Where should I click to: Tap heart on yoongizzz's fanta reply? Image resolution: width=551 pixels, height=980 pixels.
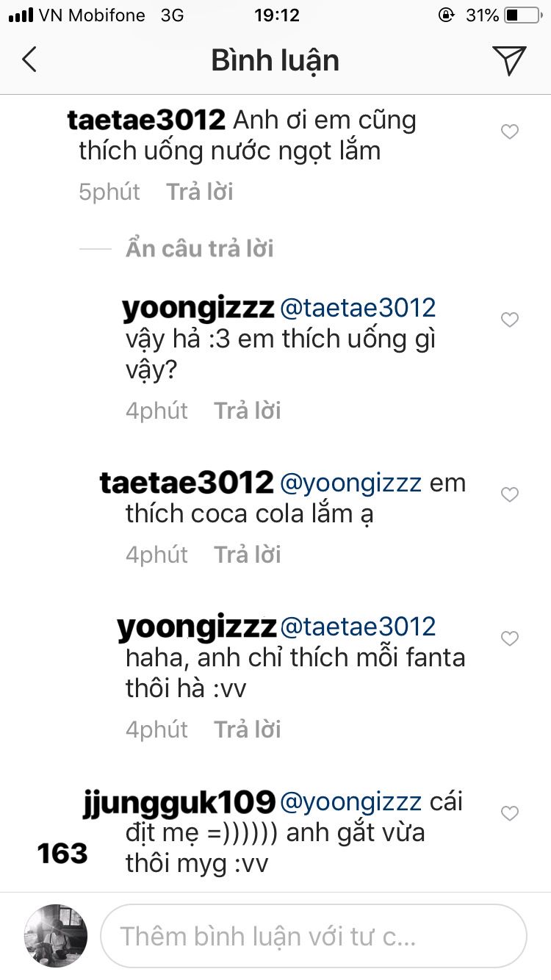click(x=509, y=638)
